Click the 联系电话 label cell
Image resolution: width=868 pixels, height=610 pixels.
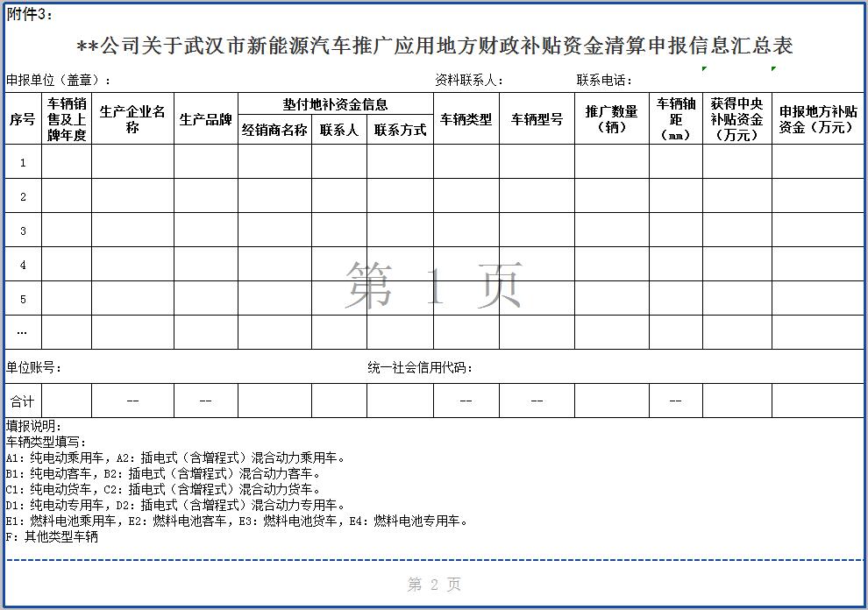click(x=604, y=81)
